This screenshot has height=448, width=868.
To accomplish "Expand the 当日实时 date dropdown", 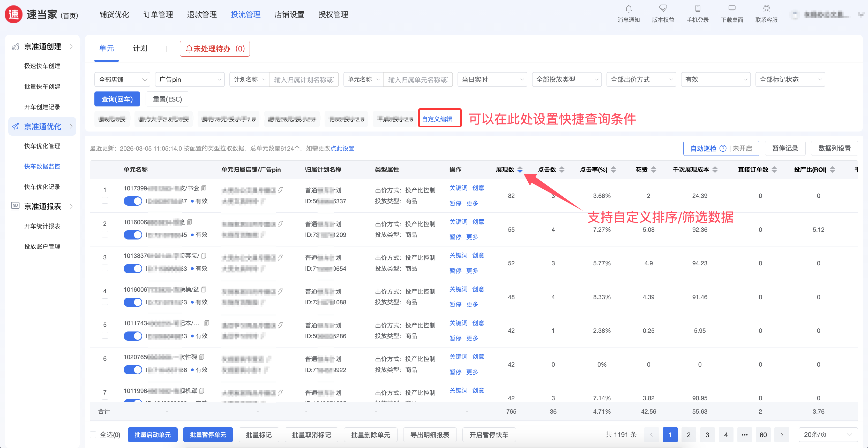I will pos(492,80).
